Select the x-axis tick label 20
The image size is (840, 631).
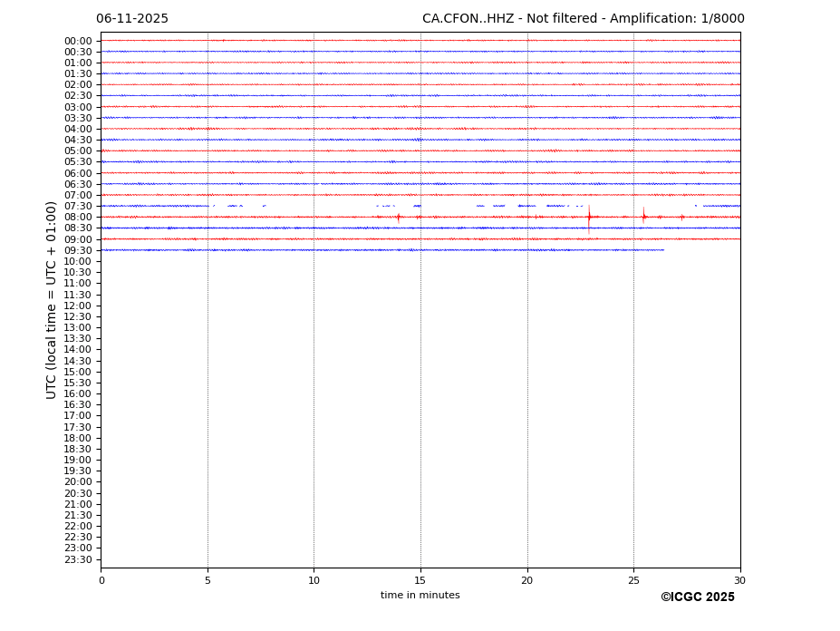coord(526,581)
